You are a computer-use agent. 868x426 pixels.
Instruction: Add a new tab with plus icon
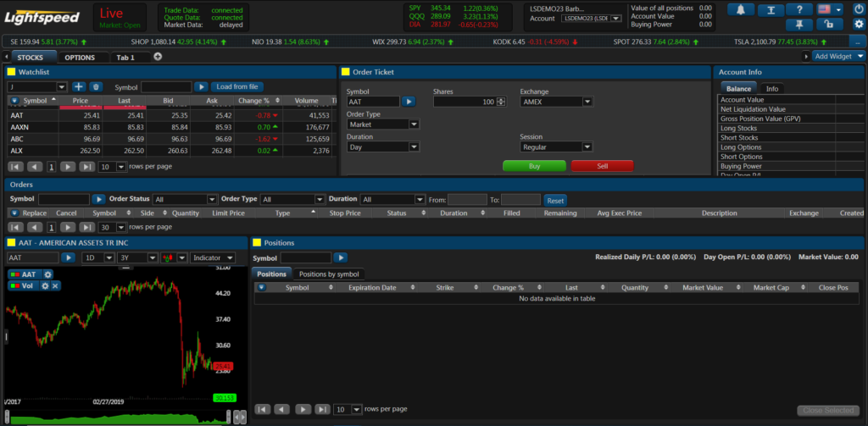tap(157, 57)
